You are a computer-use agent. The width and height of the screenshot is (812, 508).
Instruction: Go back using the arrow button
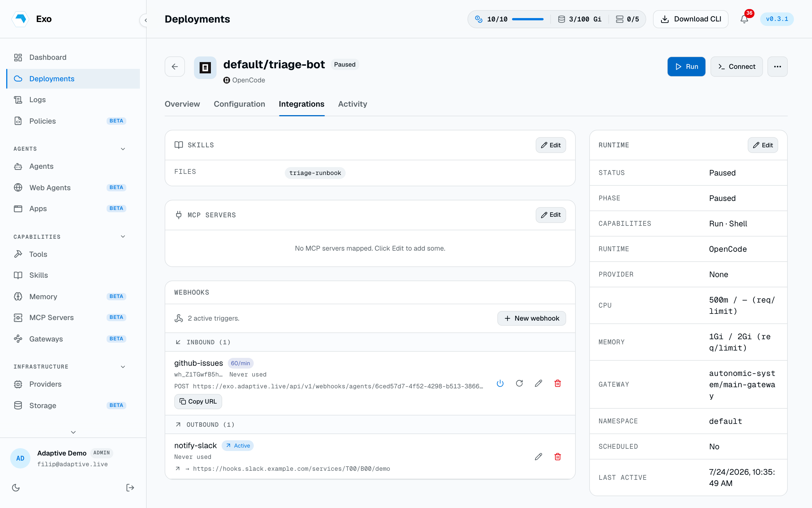pyautogui.click(x=175, y=67)
